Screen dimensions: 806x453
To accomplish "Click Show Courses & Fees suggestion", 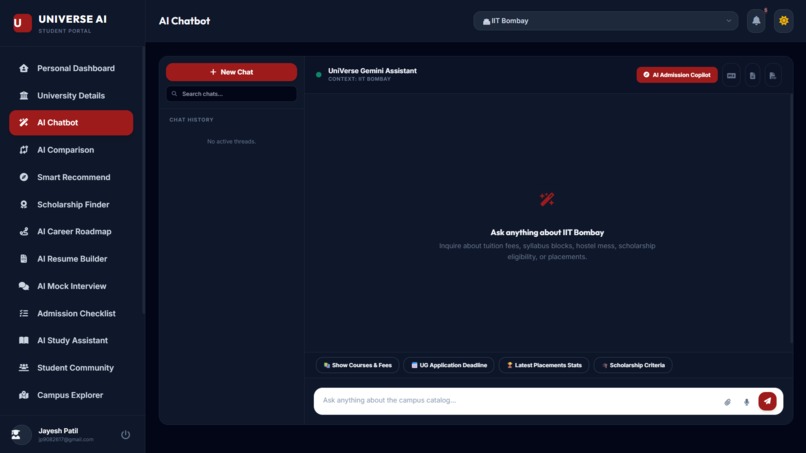I will tap(357, 365).
